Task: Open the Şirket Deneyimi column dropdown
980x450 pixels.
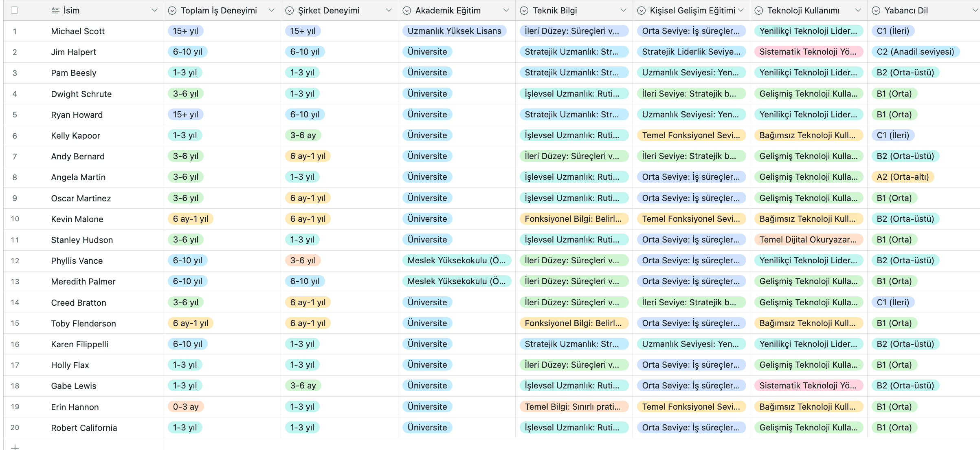Action: [389, 10]
